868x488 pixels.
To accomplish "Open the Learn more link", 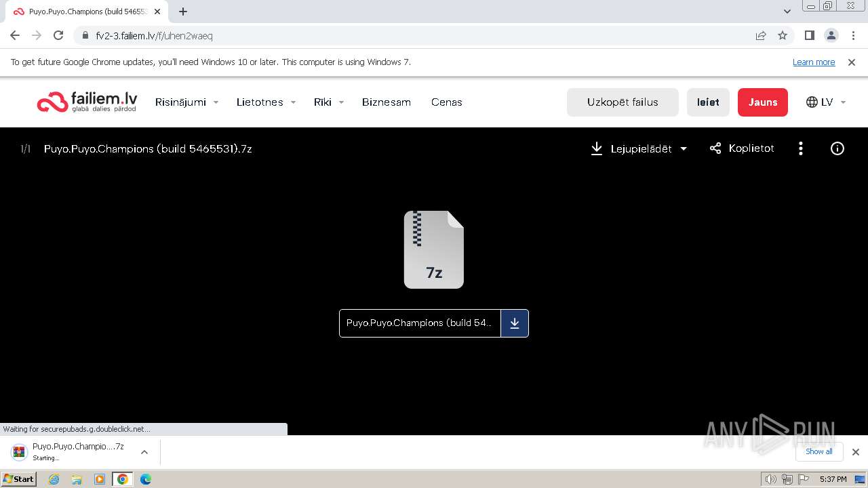I will pos(814,62).
